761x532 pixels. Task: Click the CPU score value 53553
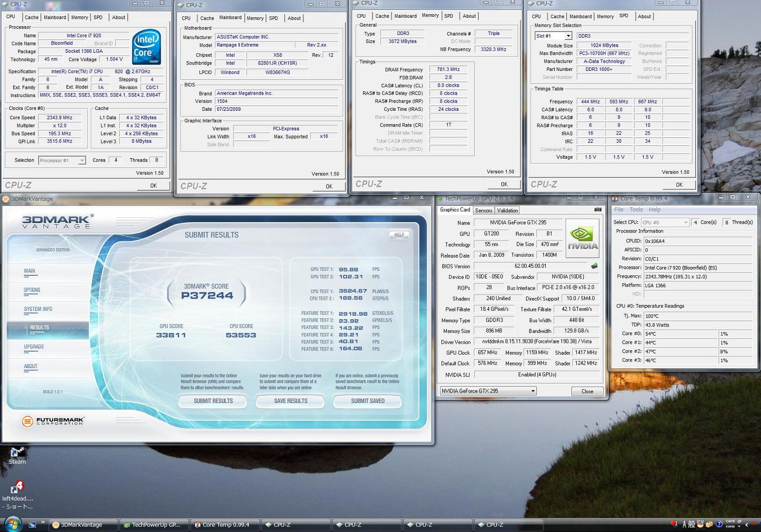tap(241, 335)
